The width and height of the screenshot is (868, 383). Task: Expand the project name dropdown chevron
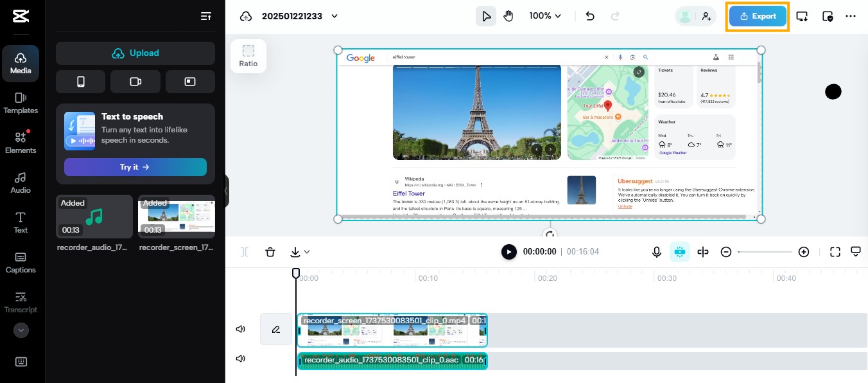(334, 16)
